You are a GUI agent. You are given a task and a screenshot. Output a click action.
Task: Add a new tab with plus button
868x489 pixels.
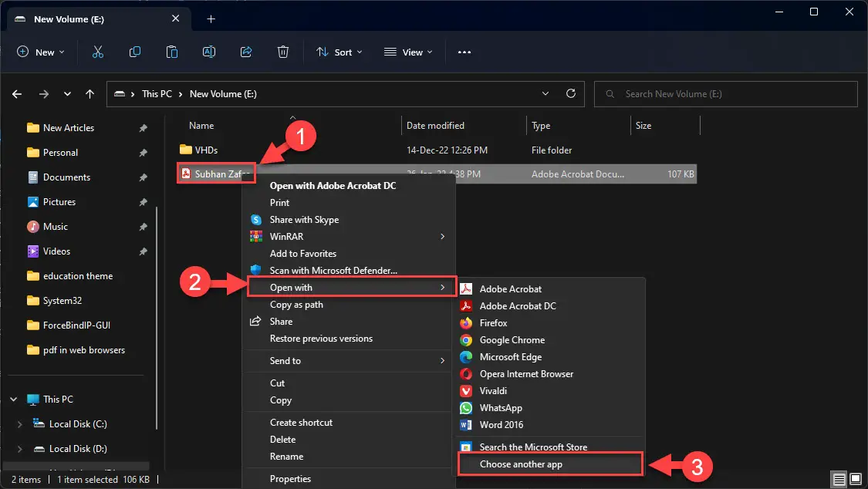point(211,19)
